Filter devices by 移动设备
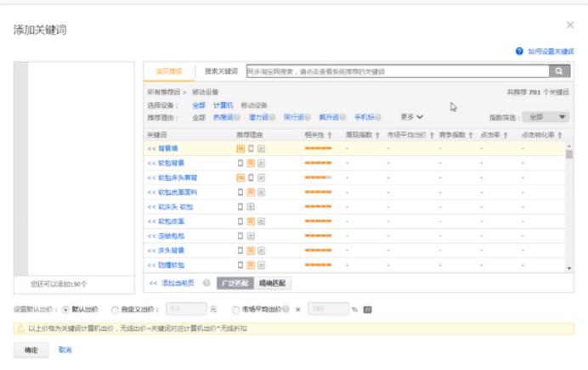The image size is (588, 370). coord(254,105)
